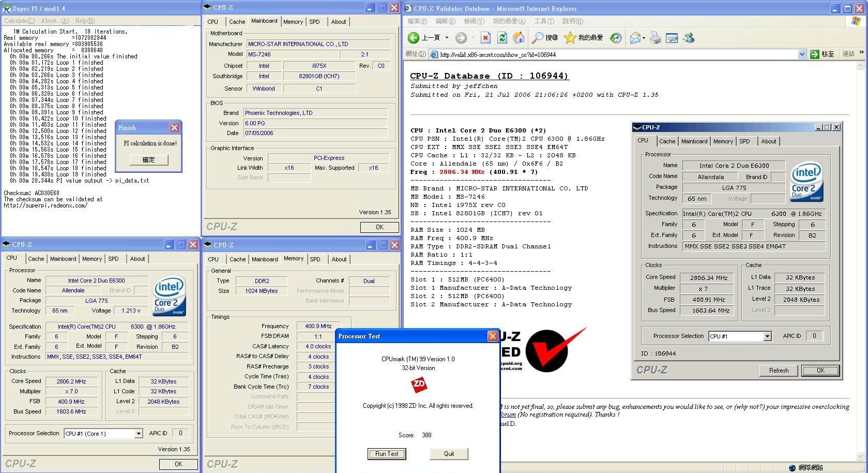Expand the IE address bar dropdown
The width and height of the screenshot is (868, 473).
point(802,54)
